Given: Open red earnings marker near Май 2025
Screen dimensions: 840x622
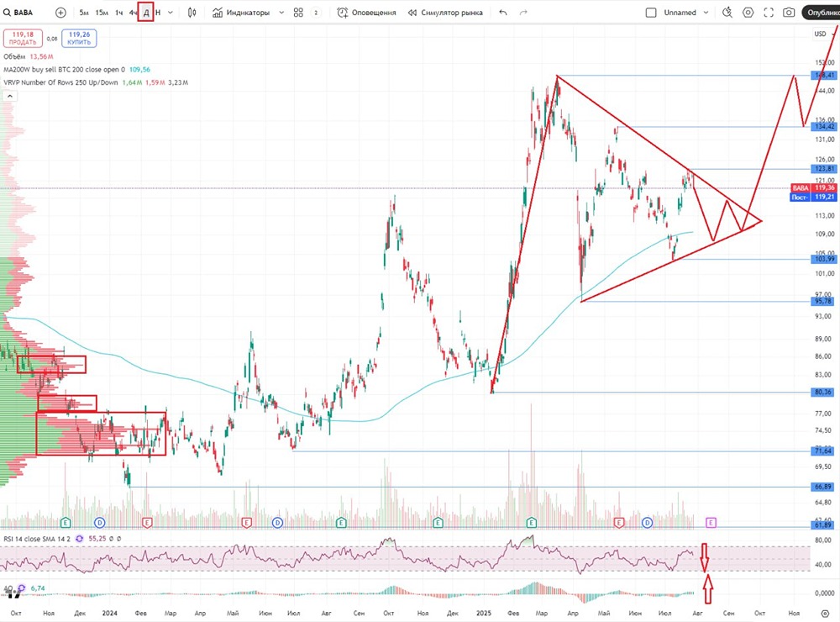Looking at the screenshot, I should pos(619,522).
